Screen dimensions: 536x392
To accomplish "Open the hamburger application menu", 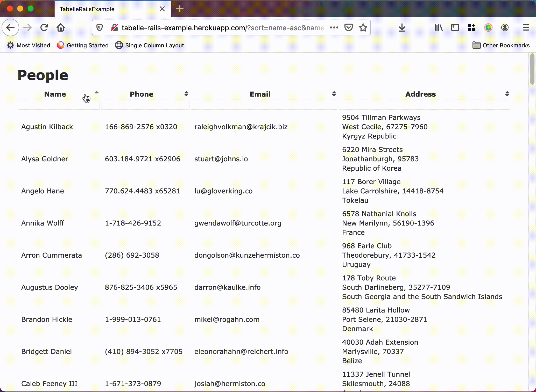I will click(x=526, y=27).
